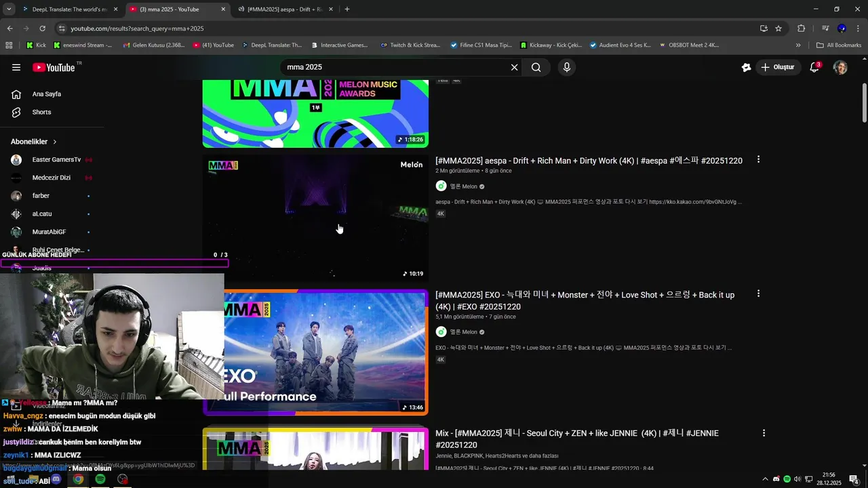This screenshot has height=488, width=868.
Task: Open Chrome from the taskbar
Action: click(x=79, y=479)
